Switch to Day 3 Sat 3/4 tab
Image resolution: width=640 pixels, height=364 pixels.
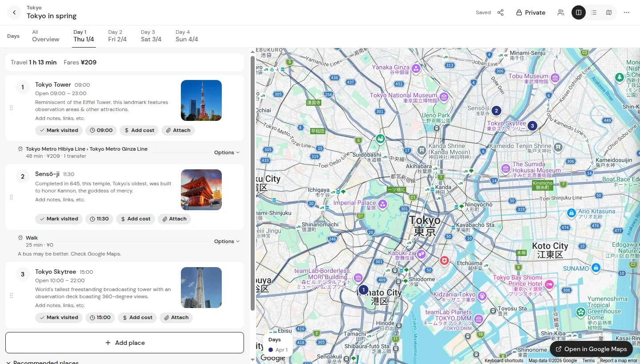point(151,36)
